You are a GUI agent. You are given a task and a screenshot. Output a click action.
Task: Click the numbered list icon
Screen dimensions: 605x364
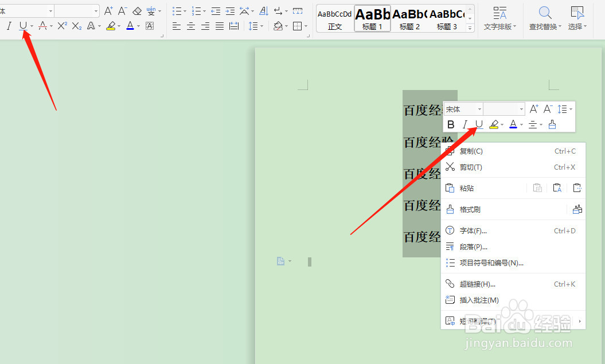[196, 11]
